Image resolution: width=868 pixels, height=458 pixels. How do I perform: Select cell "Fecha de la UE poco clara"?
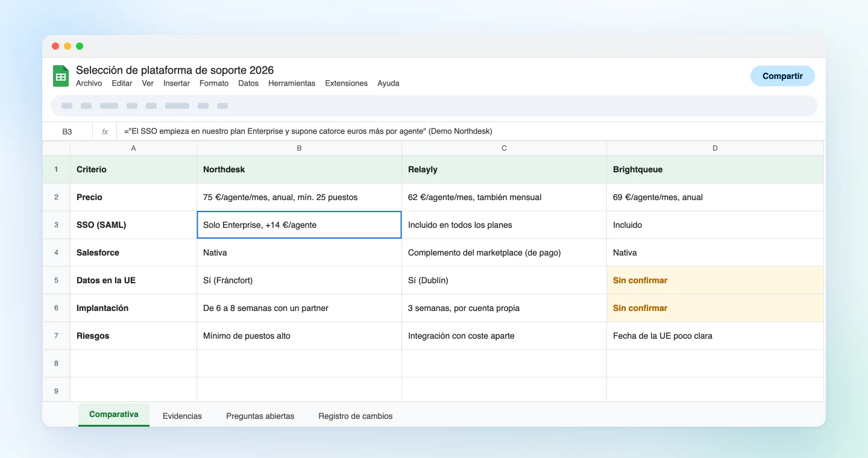point(715,336)
